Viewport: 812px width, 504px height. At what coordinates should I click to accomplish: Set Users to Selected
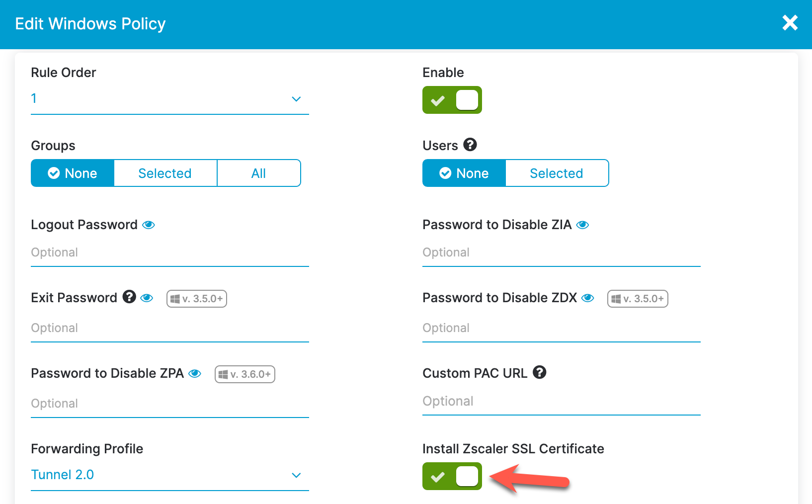pyautogui.click(x=557, y=173)
